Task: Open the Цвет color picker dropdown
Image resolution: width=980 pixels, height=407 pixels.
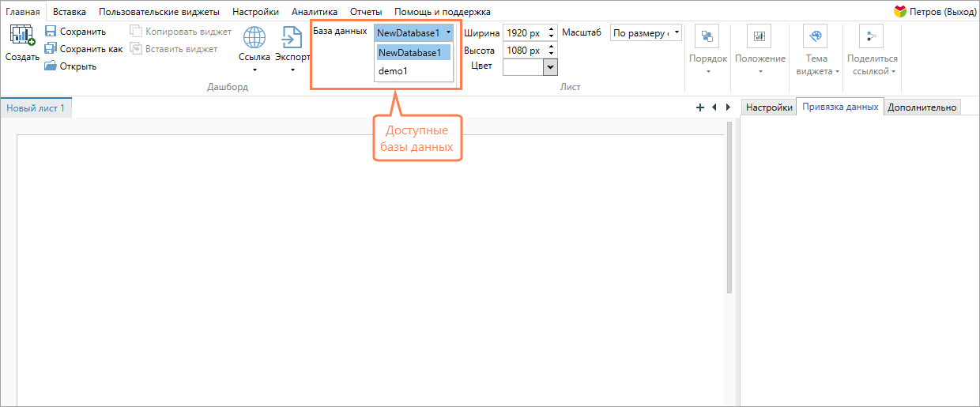Action: (x=551, y=68)
